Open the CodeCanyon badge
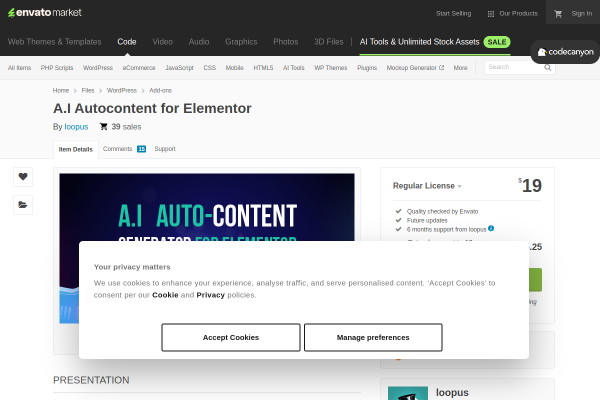This screenshot has height=400, width=600. [565, 52]
